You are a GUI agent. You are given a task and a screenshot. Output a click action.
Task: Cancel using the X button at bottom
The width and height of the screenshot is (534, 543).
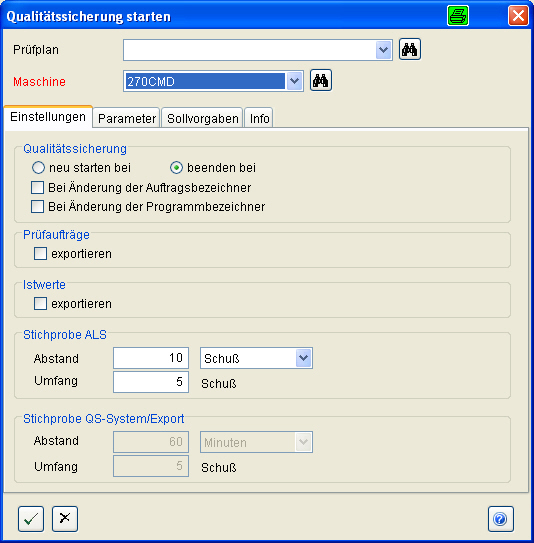click(x=65, y=519)
